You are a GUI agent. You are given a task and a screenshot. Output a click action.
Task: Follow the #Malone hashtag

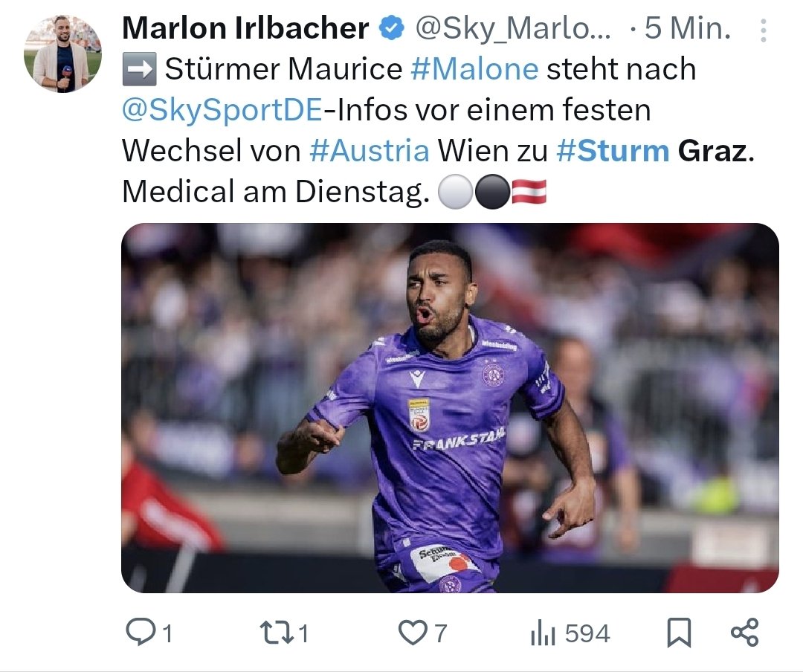[474, 69]
